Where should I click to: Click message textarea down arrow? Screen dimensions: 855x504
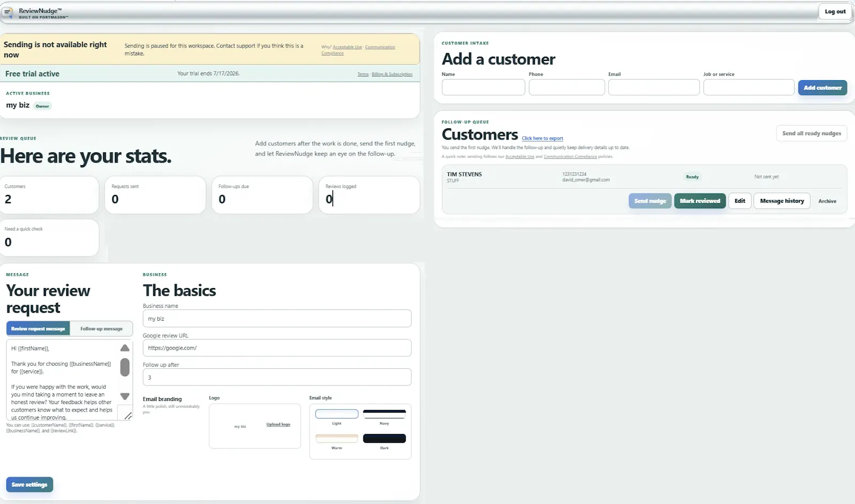tap(125, 396)
